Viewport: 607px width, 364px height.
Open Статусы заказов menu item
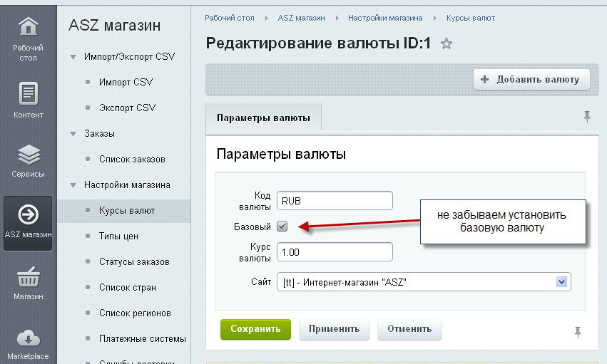[x=134, y=262]
